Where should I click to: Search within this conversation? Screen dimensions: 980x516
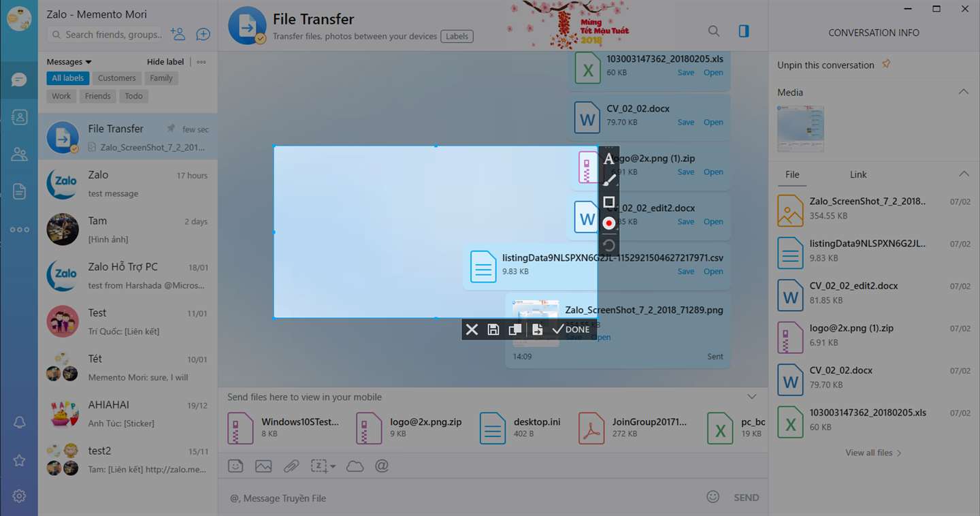[x=714, y=31]
